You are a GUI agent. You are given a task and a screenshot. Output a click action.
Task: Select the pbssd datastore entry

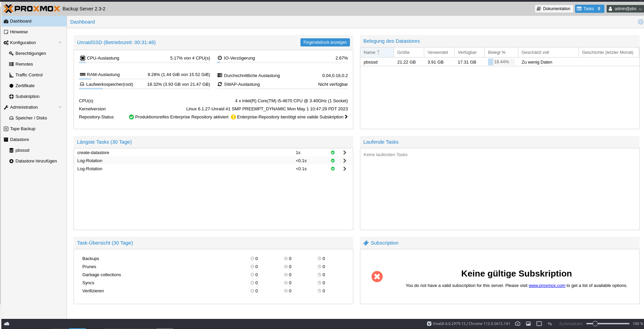(34, 150)
